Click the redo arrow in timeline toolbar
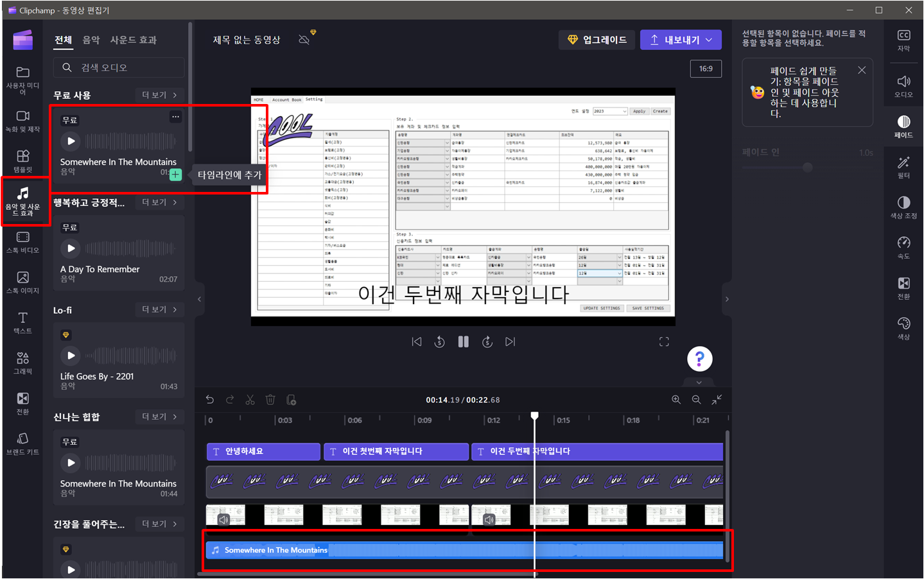This screenshot has width=924, height=579. 230,399
